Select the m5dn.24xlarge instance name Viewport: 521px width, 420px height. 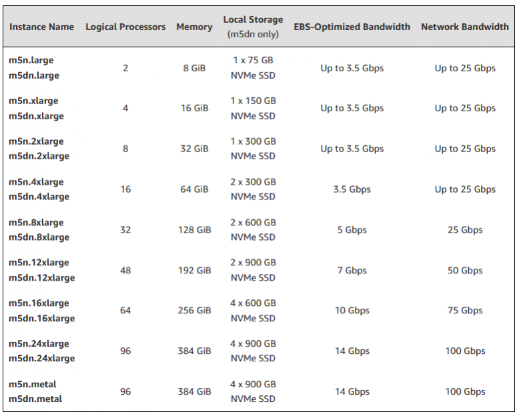pos(41,359)
